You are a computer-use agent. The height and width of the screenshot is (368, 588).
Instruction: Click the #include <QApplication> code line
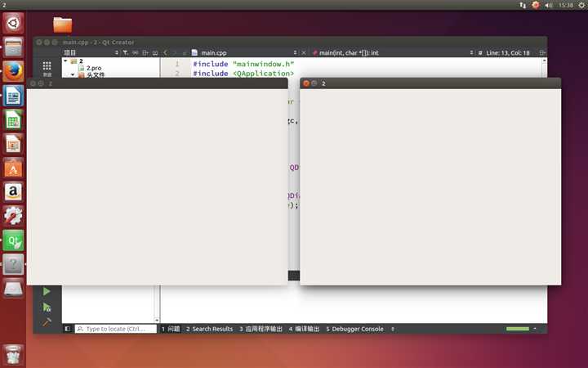click(x=243, y=74)
